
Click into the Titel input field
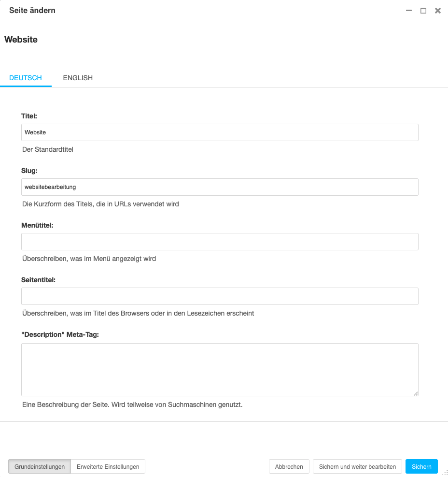[220, 132]
